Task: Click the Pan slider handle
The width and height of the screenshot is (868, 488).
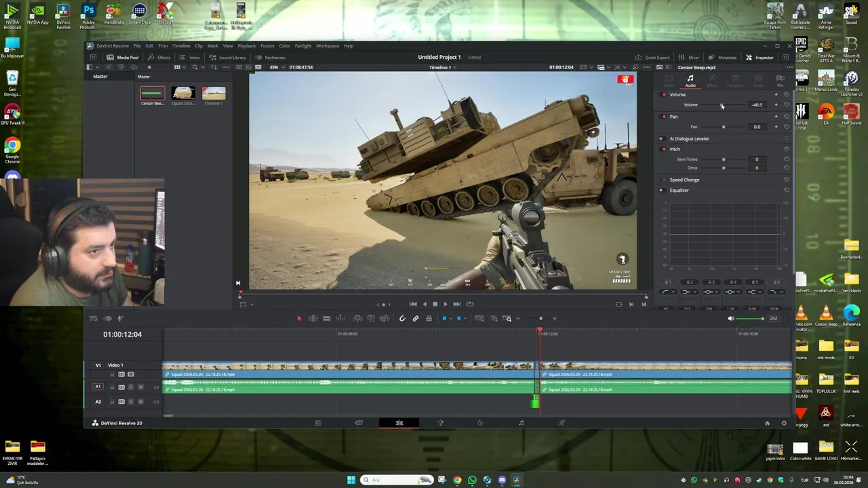Action: click(x=724, y=127)
